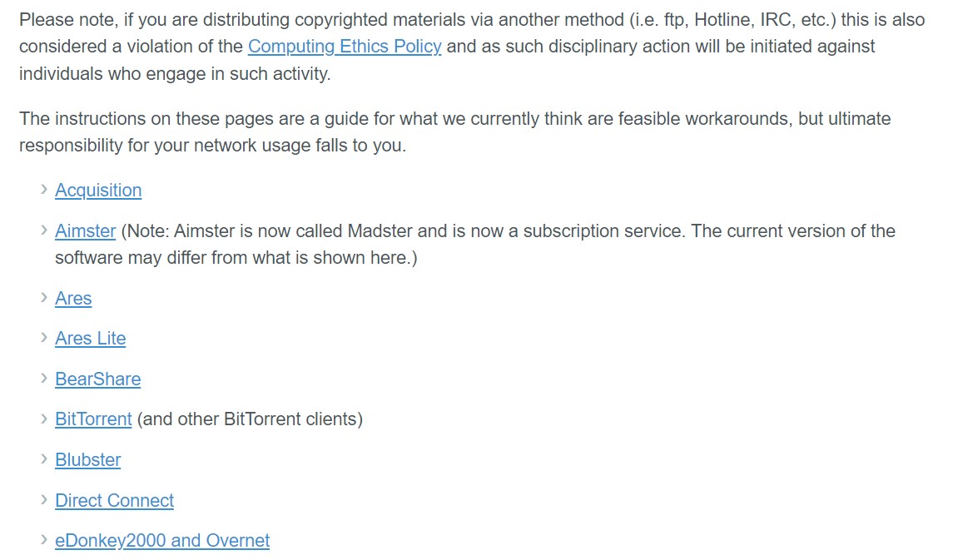Click the Madster subscription note text
Viewport: 953px width, 560px height.
tap(475, 245)
